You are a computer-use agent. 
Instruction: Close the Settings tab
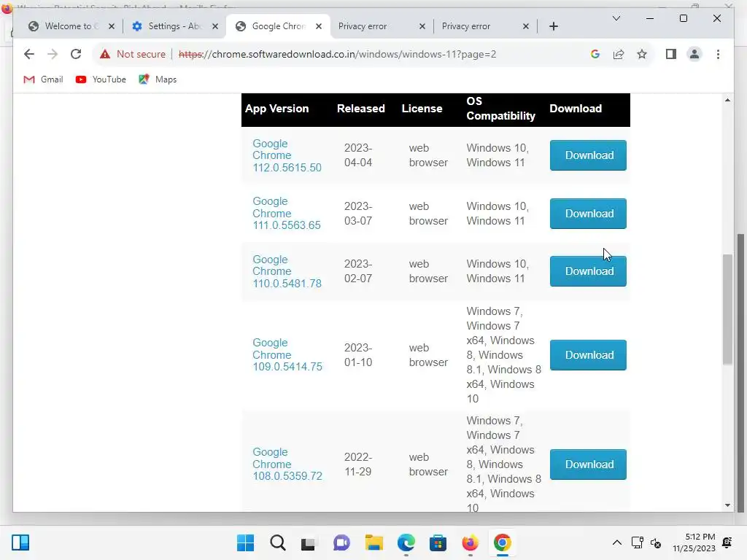tap(215, 26)
